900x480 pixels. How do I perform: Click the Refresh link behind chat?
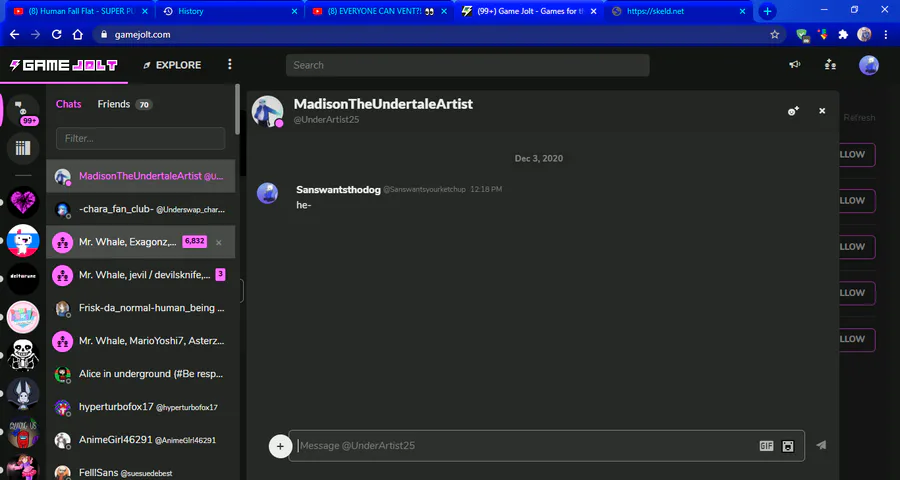click(x=859, y=118)
